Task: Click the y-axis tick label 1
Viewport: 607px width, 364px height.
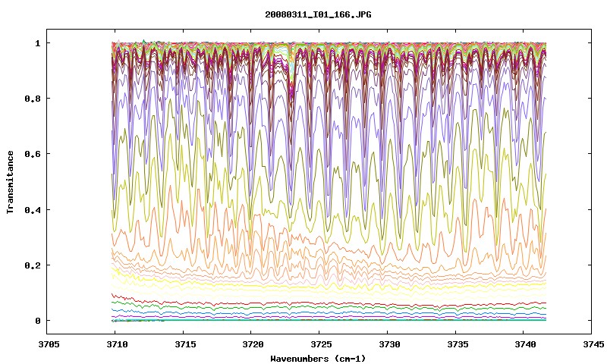Action: point(38,43)
